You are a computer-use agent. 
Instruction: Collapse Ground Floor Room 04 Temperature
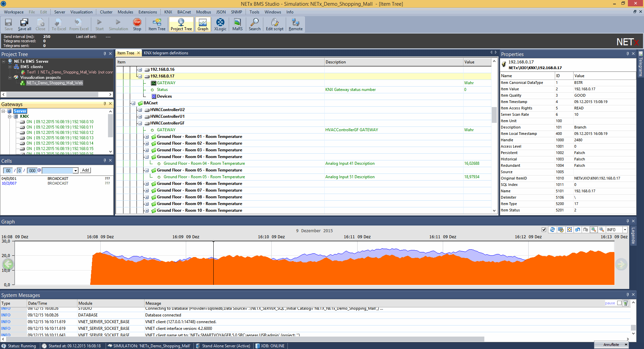click(147, 157)
